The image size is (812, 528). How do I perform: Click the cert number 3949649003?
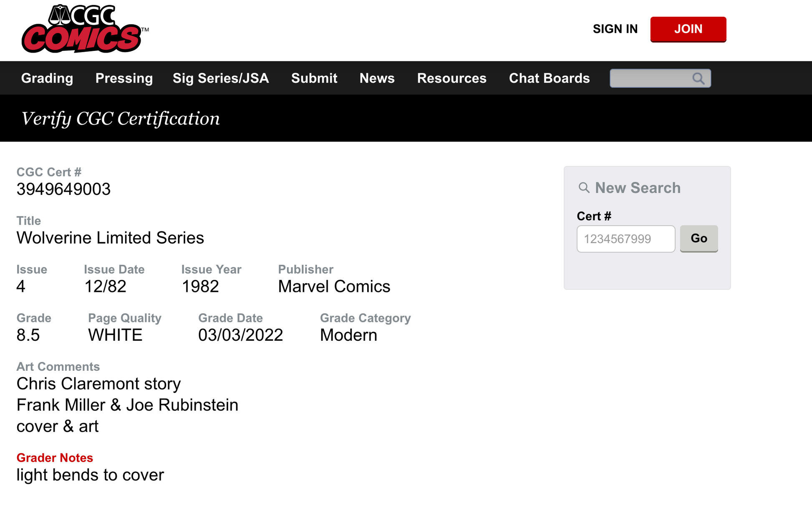pos(63,189)
